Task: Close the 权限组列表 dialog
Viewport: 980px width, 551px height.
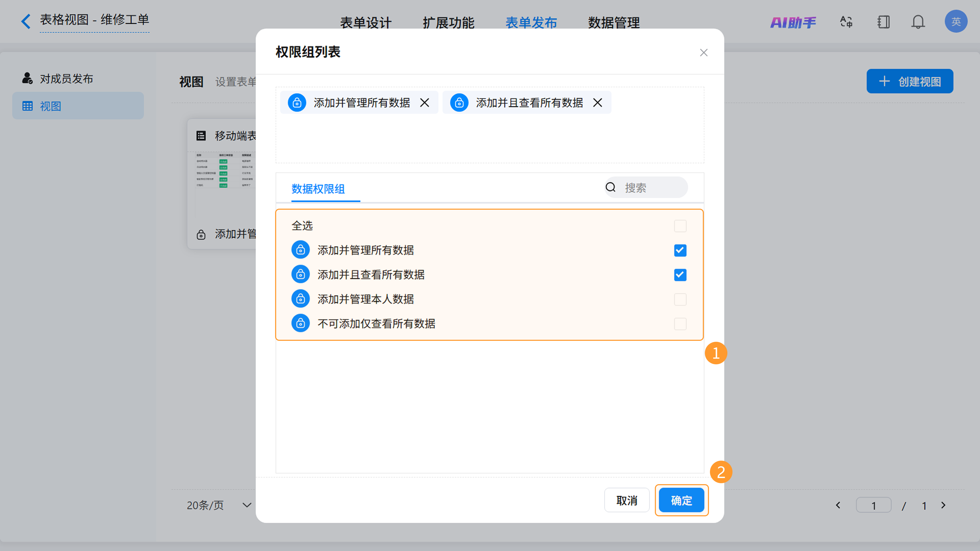Action: coord(703,53)
